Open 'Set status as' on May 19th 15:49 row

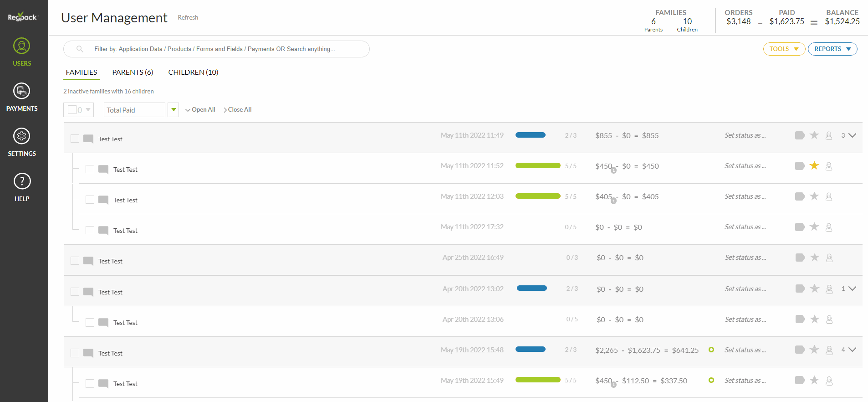tap(745, 381)
